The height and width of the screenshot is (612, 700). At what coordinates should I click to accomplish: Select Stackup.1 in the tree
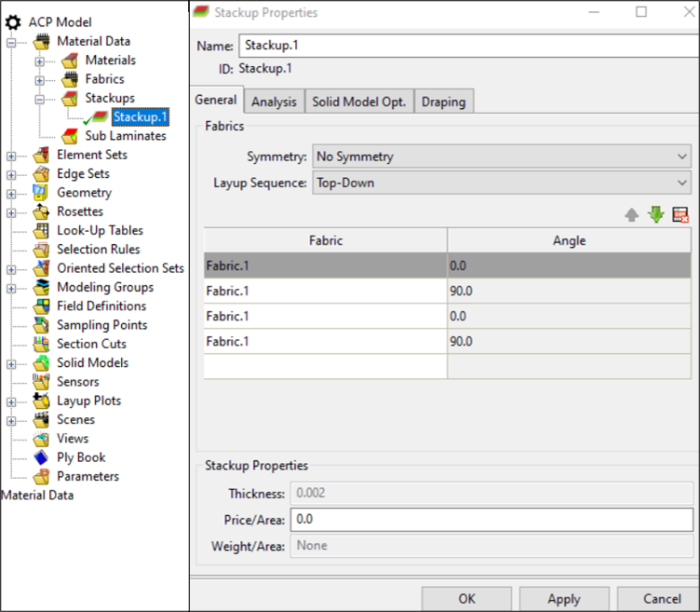tap(141, 117)
